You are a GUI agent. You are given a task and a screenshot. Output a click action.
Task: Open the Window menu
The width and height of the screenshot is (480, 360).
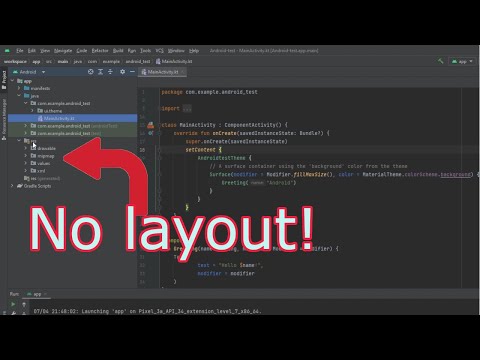tap(176, 51)
